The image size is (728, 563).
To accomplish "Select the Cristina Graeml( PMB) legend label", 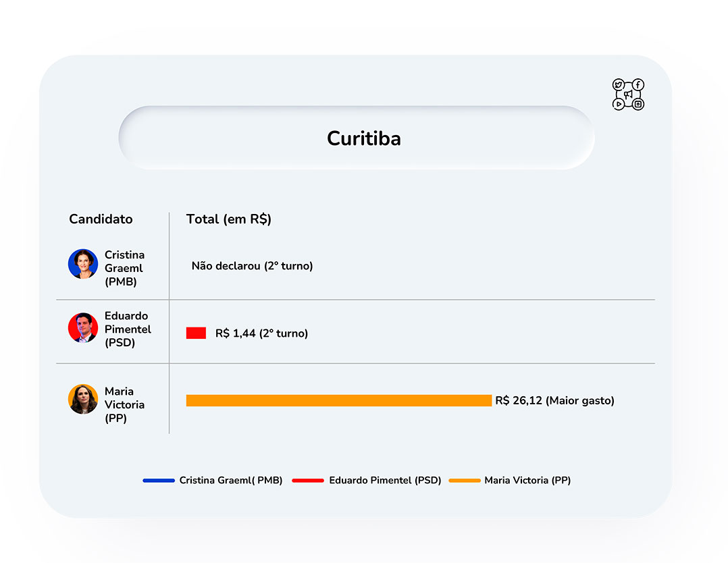I will [231, 481].
